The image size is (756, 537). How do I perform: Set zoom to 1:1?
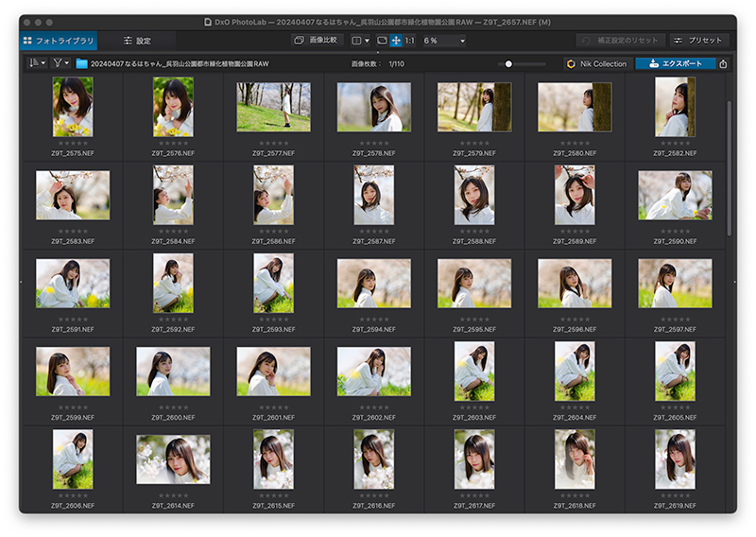[x=410, y=41]
